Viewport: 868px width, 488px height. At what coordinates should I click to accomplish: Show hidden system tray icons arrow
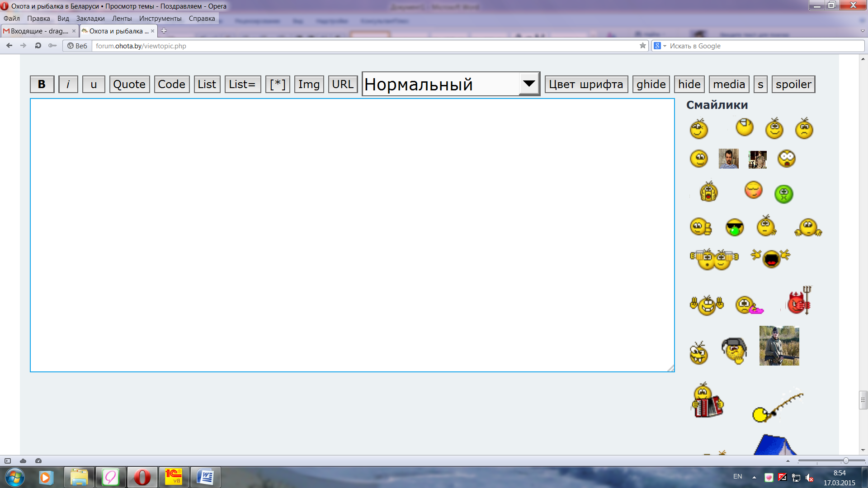click(754, 477)
